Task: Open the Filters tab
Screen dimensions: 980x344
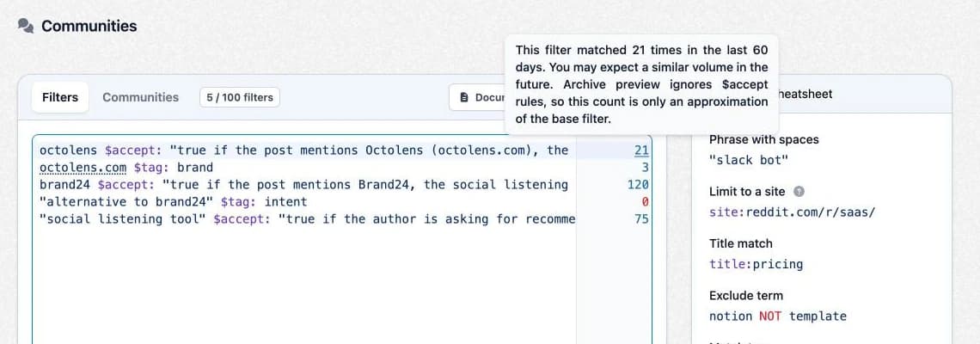Action: [60, 97]
